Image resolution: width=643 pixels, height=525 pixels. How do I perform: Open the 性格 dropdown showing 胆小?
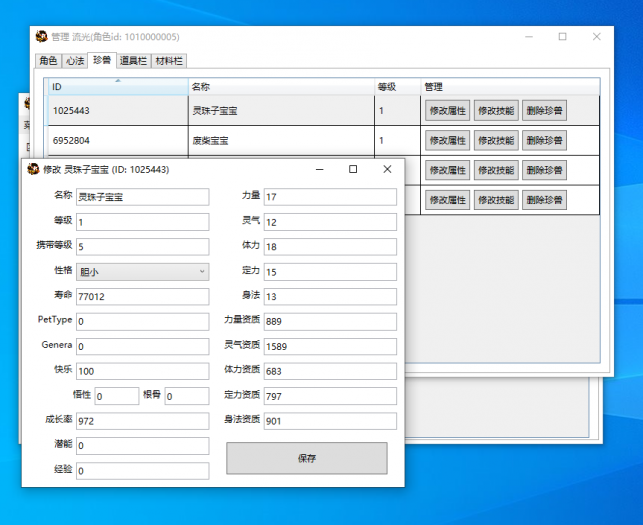pos(143,272)
